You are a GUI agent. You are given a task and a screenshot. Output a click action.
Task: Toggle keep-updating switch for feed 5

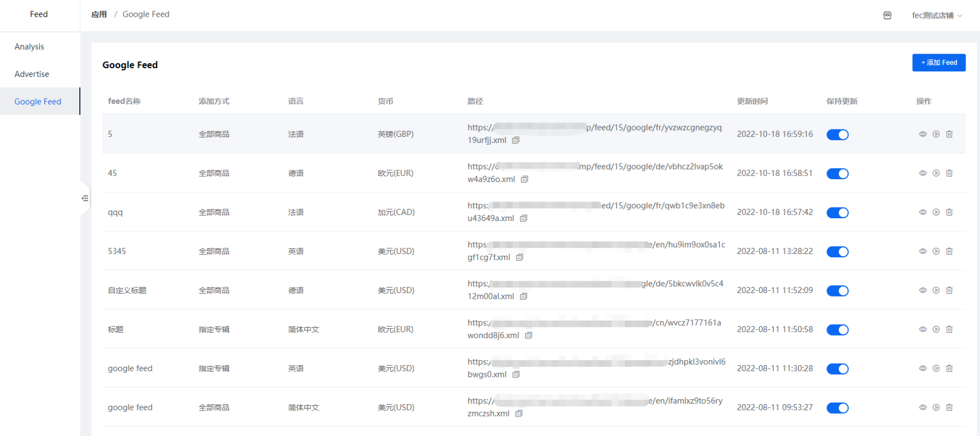(x=838, y=135)
